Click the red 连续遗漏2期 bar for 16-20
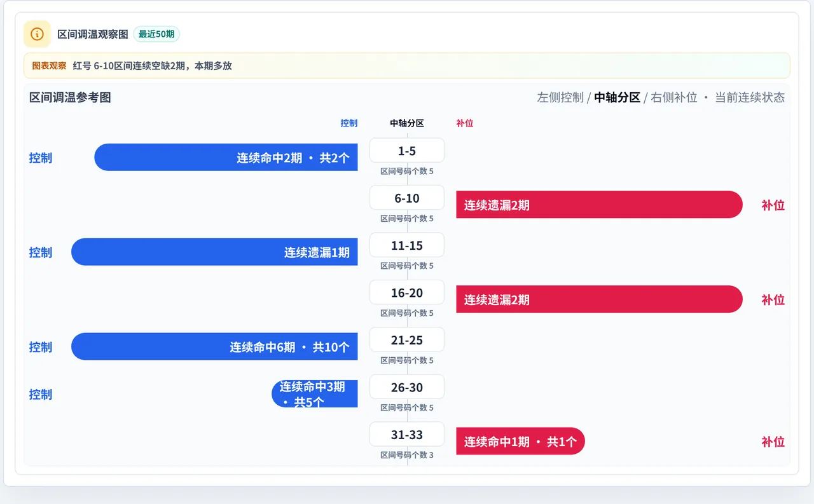814x504 pixels. 599,299
